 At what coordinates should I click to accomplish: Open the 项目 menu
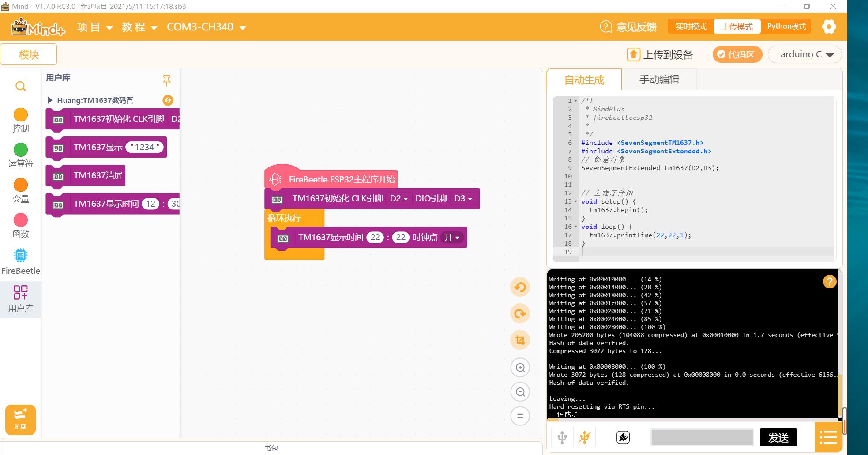point(95,27)
